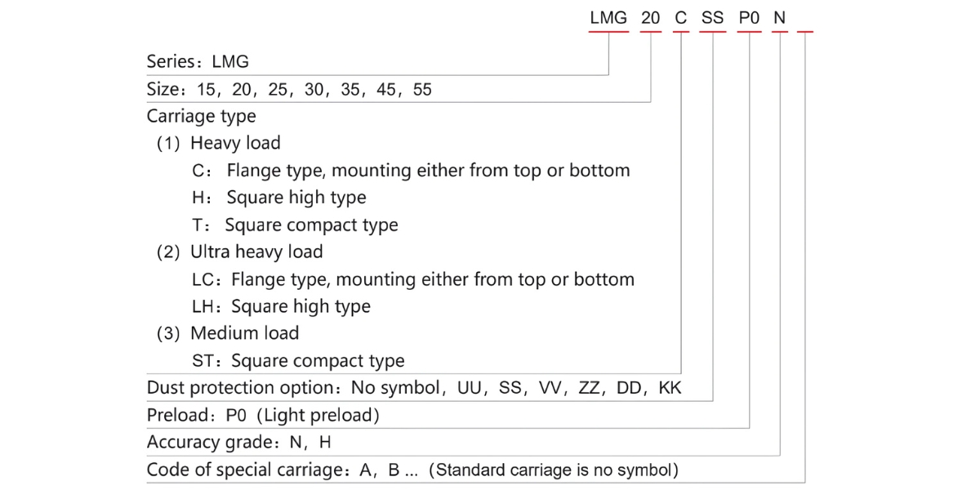Viewport: 980px width, 490px height.
Task: Select the "(2) Ultra heavy load" entry
Action: (x=239, y=252)
